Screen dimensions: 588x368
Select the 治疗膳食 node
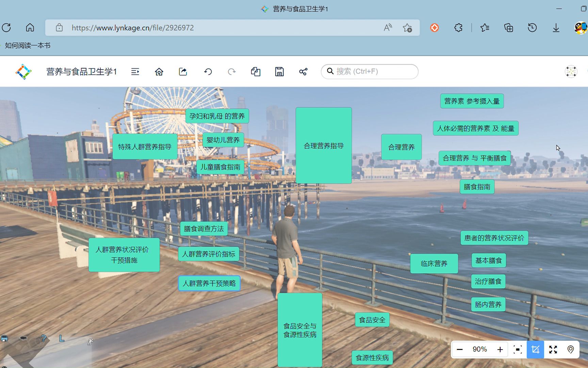pos(488,281)
